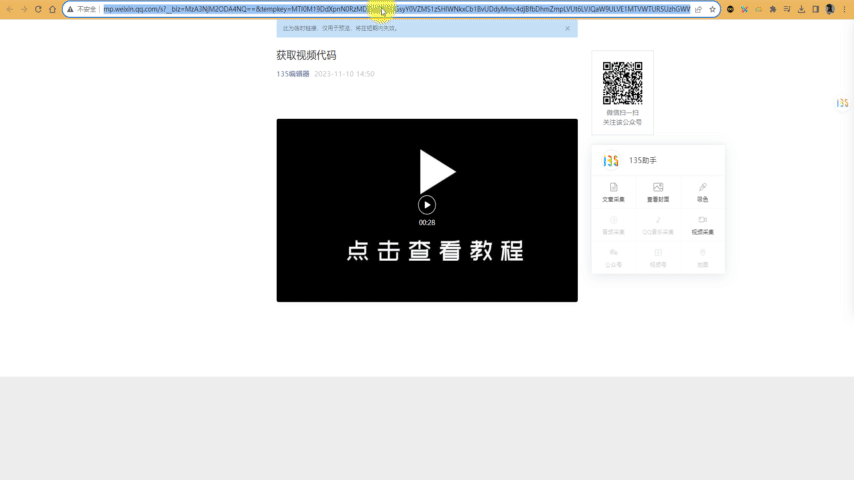
Task: Open the 公众号 tool
Action: [x=613, y=258]
